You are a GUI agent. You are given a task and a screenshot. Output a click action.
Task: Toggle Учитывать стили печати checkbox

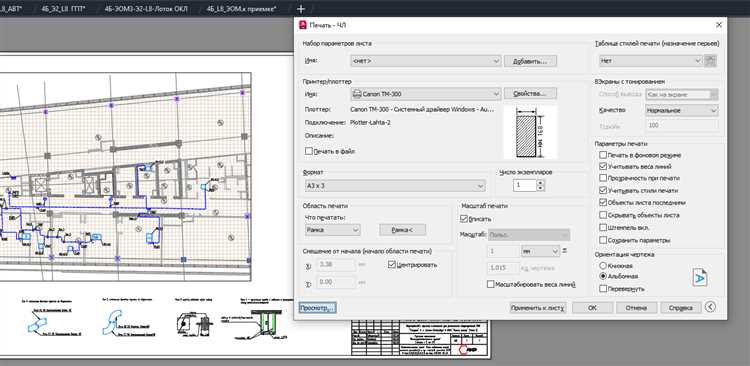603,190
